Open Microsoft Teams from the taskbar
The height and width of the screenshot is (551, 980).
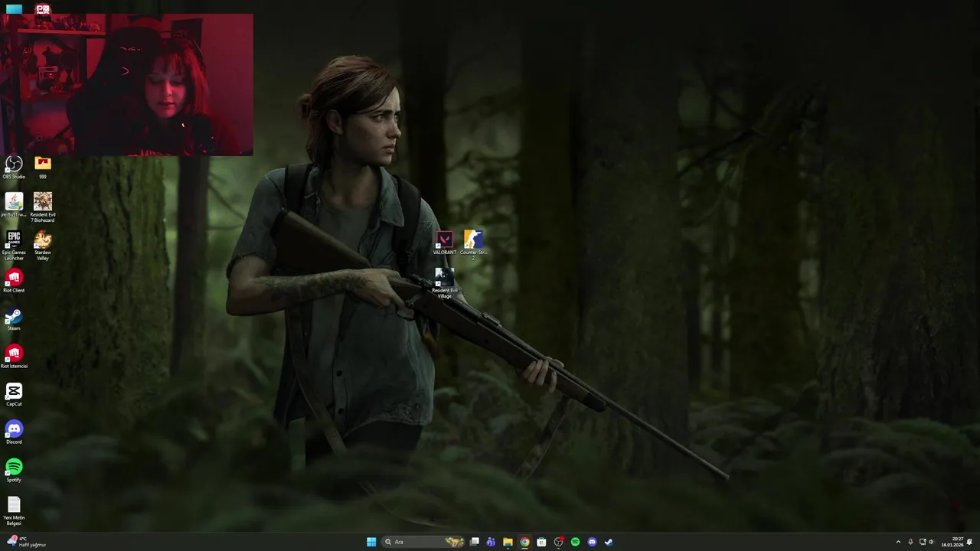coord(491,542)
